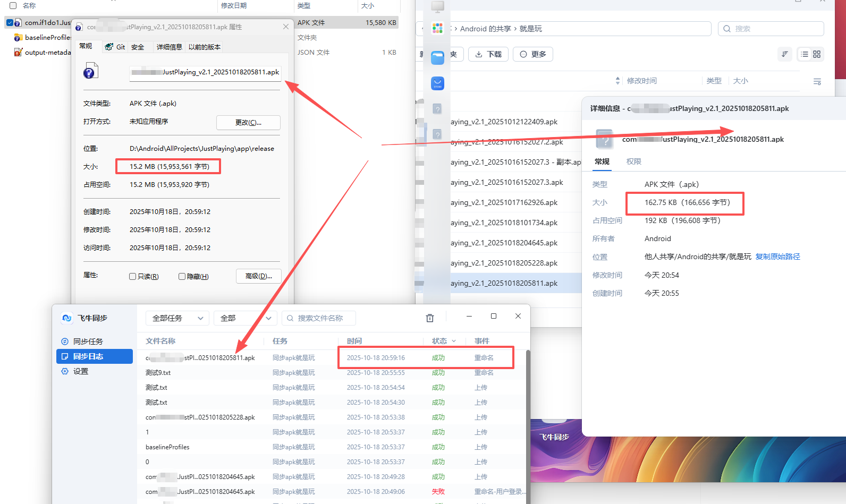This screenshot has width=846, height=504.
Task: Open the blue file manager dock icon
Action: point(437,58)
